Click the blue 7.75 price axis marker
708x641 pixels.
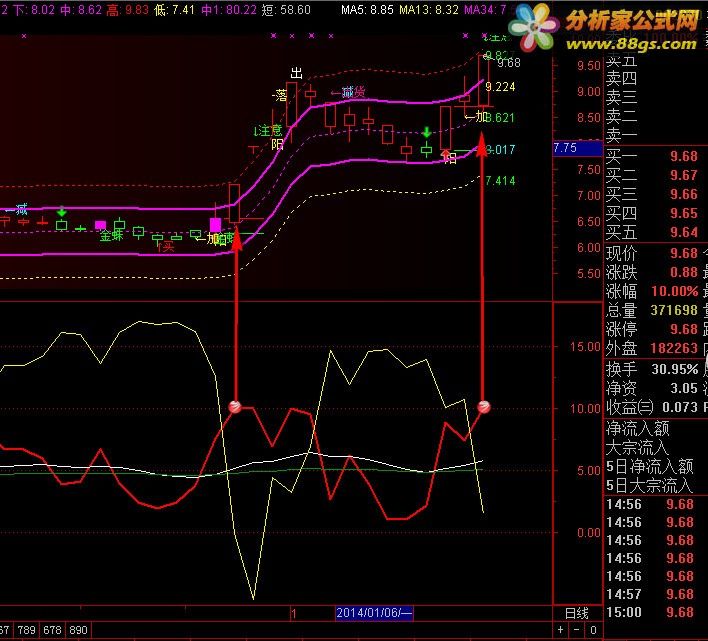(x=578, y=148)
